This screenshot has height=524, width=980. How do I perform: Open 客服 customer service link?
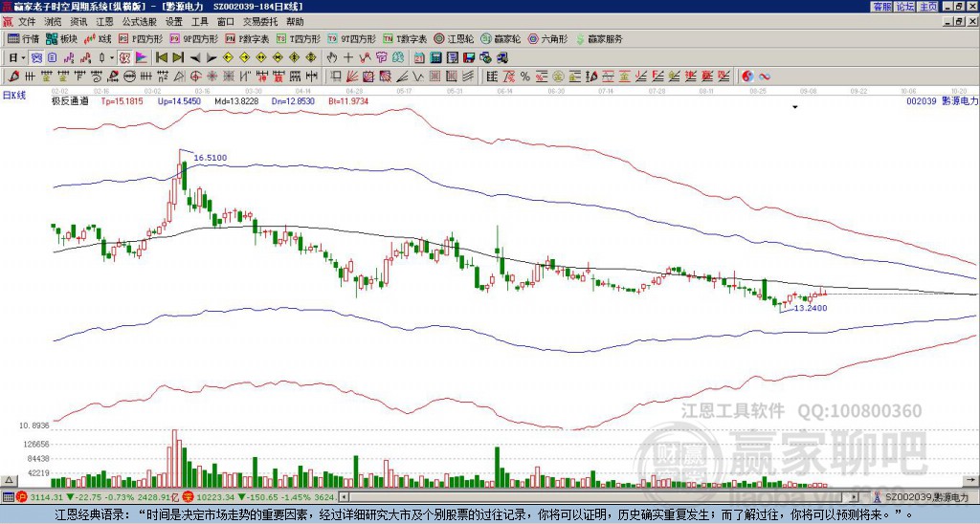tap(882, 7)
